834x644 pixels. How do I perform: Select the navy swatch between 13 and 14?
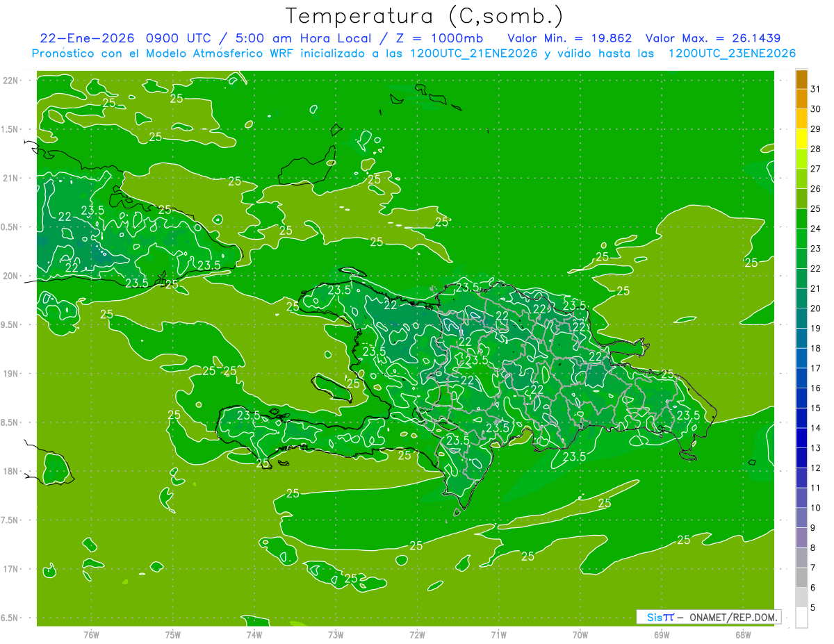[801, 438]
